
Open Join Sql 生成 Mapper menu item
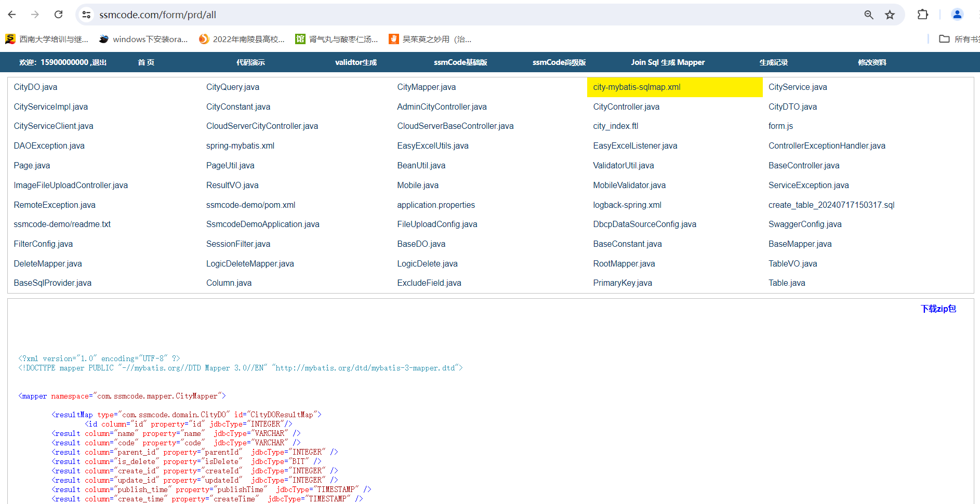[668, 62]
